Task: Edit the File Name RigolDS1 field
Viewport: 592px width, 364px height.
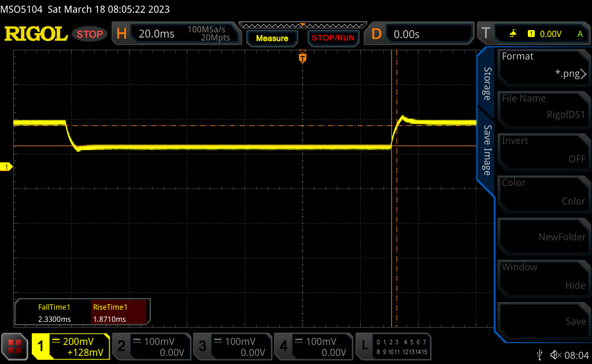Action: (543, 107)
